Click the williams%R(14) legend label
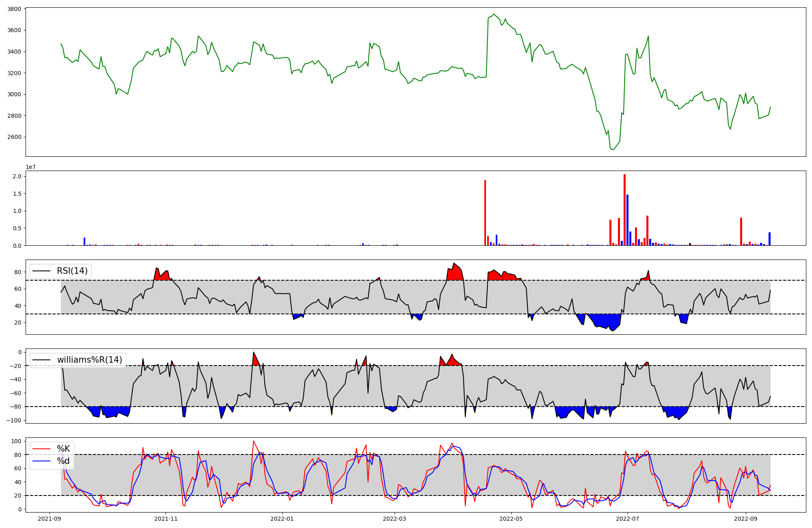 point(89,360)
